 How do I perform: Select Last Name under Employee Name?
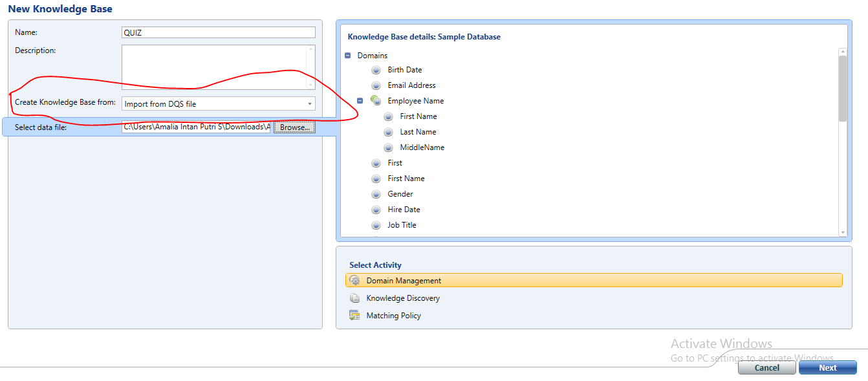click(418, 131)
